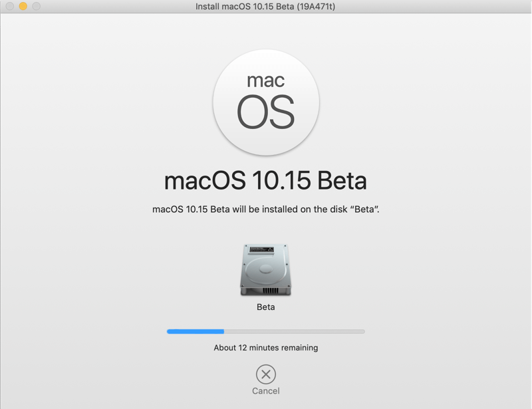Click the Cancel X circle icon
This screenshot has width=532, height=409.
tap(265, 374)
